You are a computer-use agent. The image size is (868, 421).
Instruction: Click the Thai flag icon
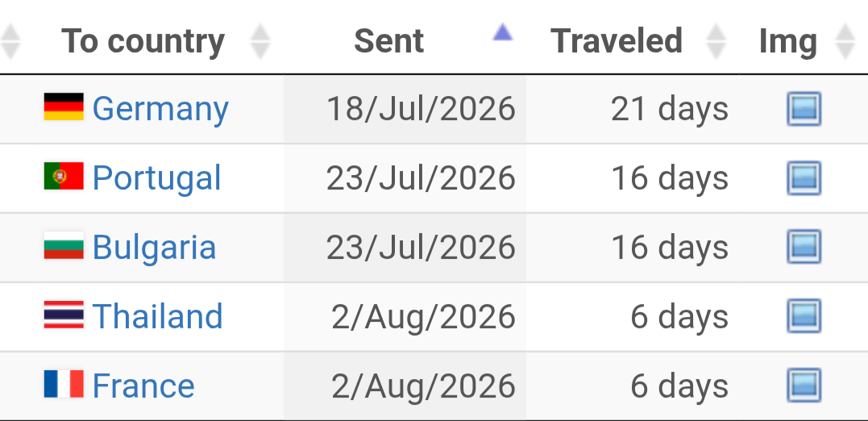[64, 315]
